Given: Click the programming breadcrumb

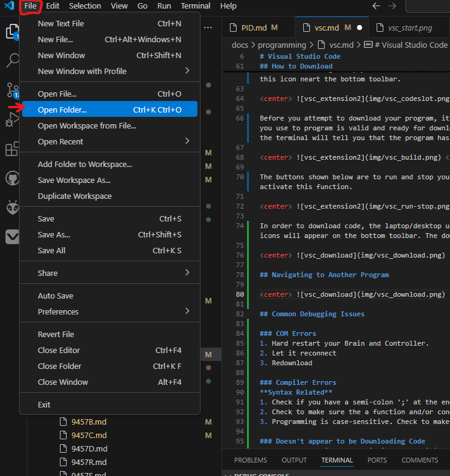Looking at the screenshot, I should tap(282, 45).
